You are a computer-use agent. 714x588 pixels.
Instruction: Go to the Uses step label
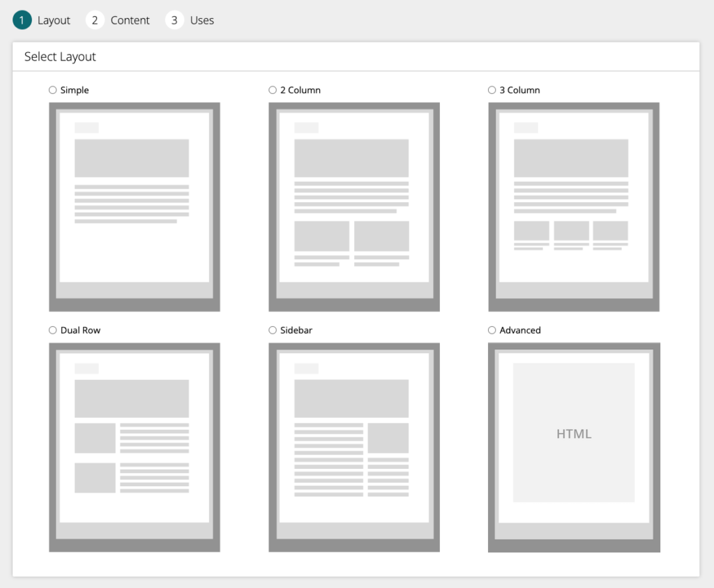tap(202, 20)
